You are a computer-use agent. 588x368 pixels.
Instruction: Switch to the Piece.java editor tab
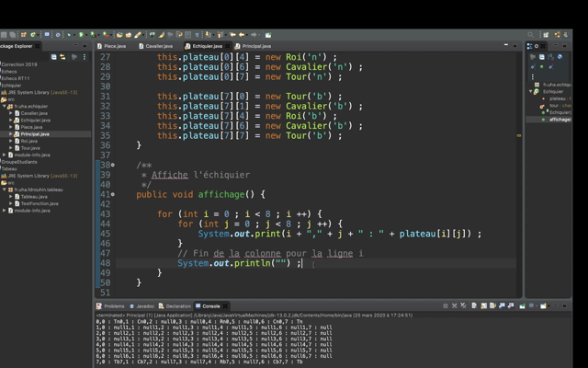115,46
